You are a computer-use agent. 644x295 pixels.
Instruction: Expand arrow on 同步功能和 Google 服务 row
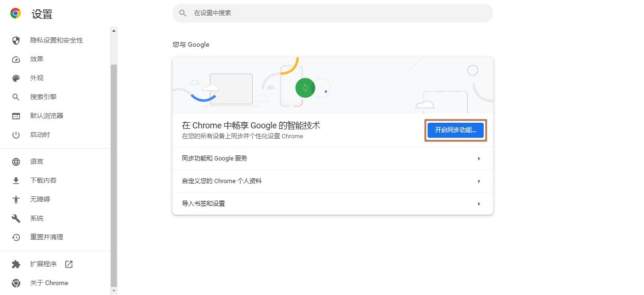pos(479,159)
